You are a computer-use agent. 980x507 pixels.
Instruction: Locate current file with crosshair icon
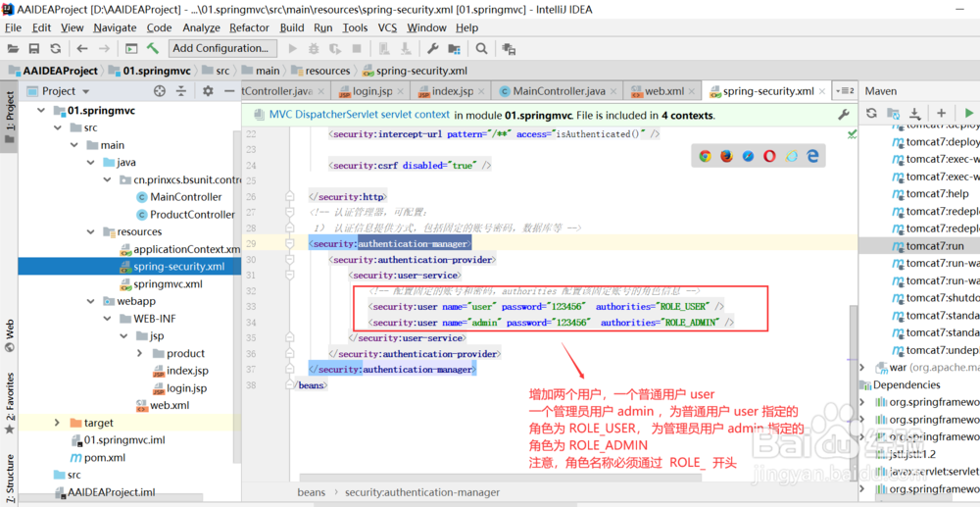[160, 91]
